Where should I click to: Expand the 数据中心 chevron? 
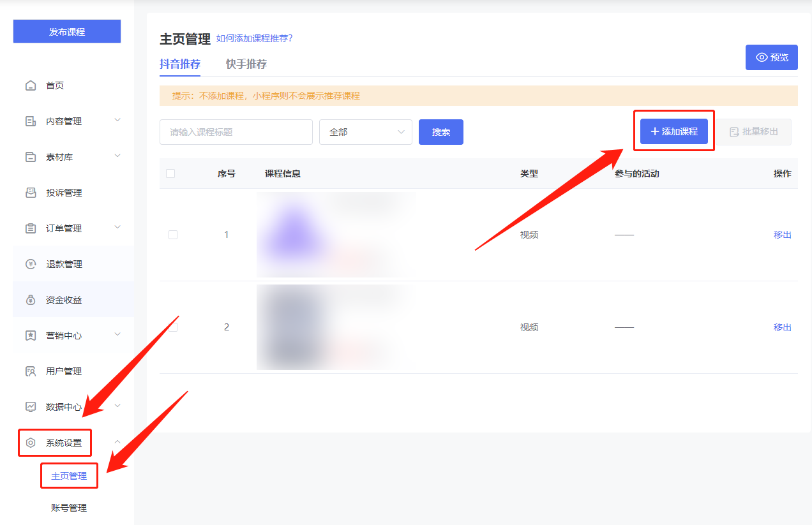click(117, 406)
